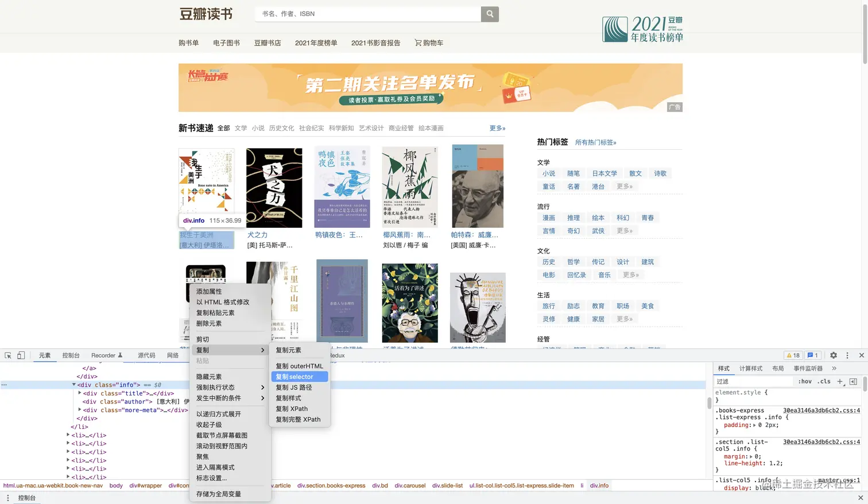Screen dimensions: 868x504
Task: Click the 日本文学 tag
Action: [604, 173]
